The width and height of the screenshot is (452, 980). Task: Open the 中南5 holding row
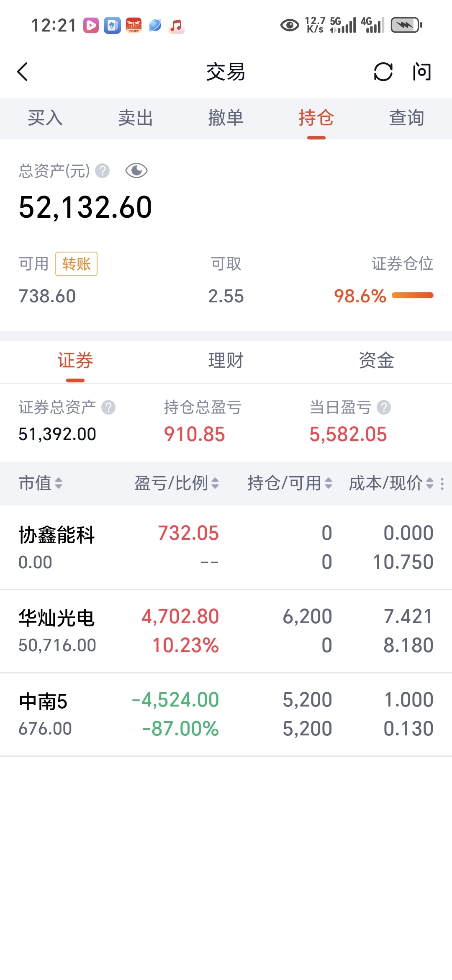point(226,714)
